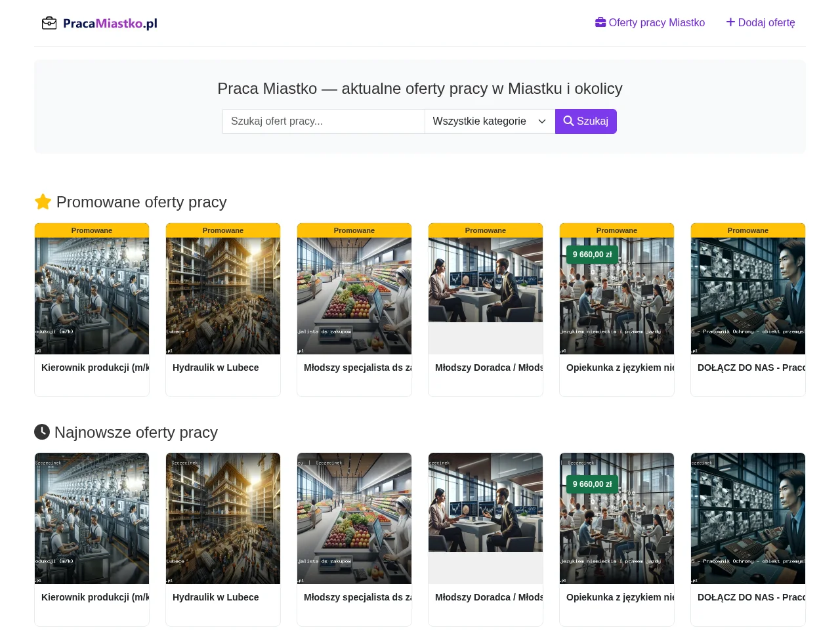Click the 9 660,00 zł badge in newest offers
The image size is (840, 630).
[592, 484]
